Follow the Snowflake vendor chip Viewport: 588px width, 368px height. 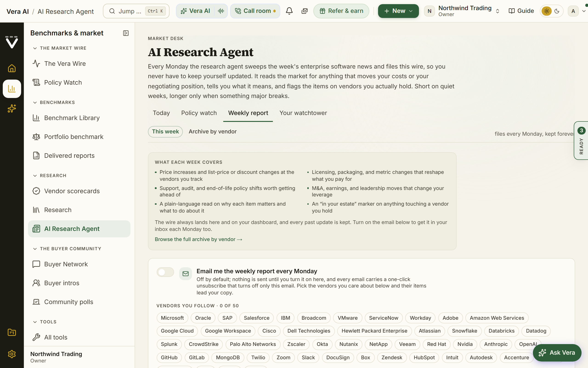(x=464, y=331)
